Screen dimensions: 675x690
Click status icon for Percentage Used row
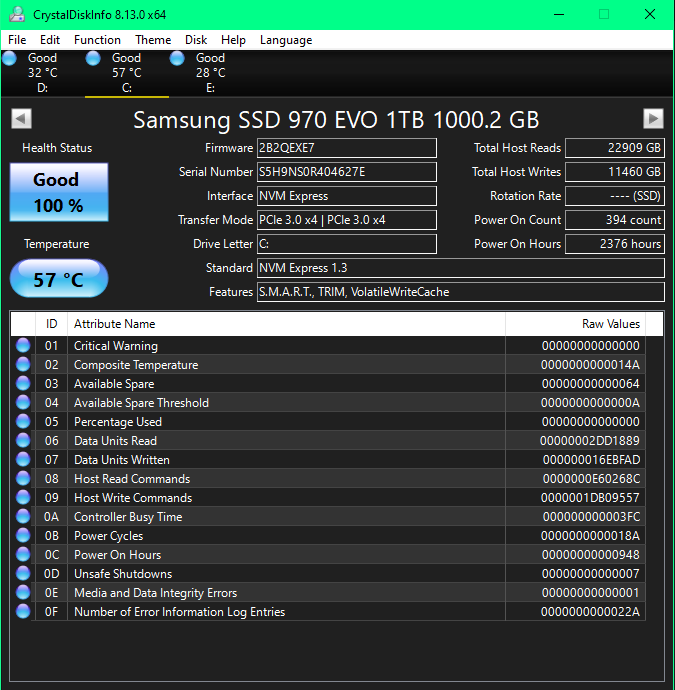23,422
